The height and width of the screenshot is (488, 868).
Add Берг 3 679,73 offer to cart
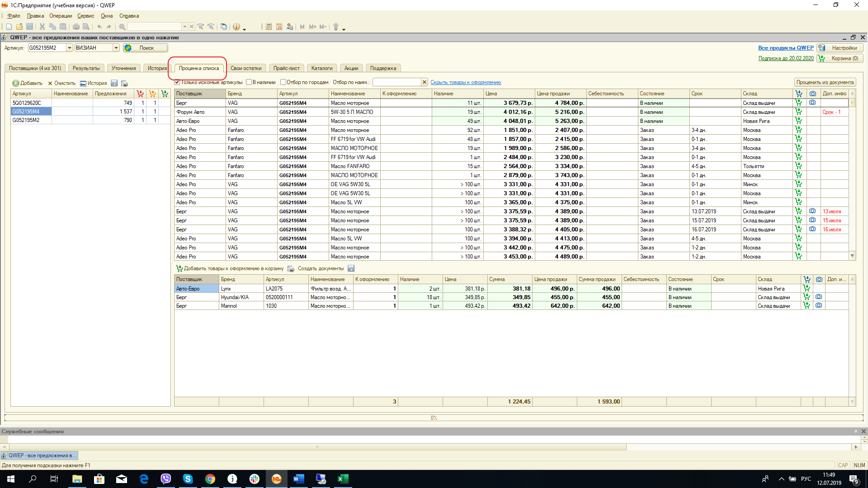click(x=799, y=103)
